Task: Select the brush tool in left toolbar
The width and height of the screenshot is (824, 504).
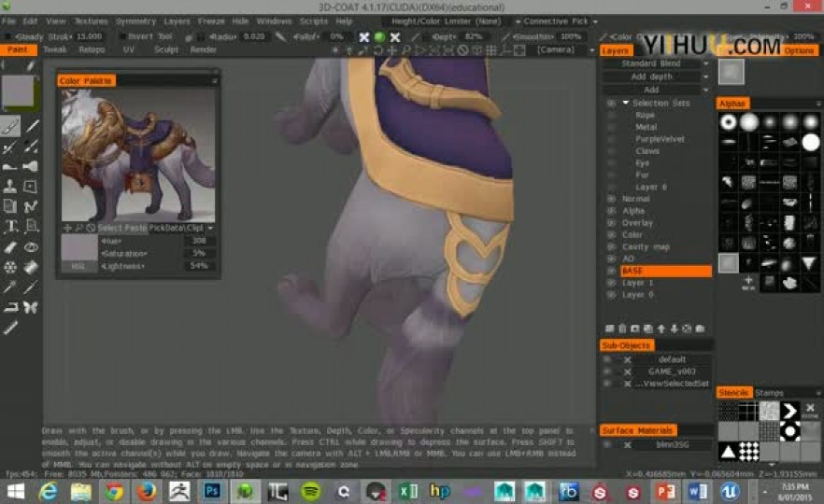Action: point(10,127)
